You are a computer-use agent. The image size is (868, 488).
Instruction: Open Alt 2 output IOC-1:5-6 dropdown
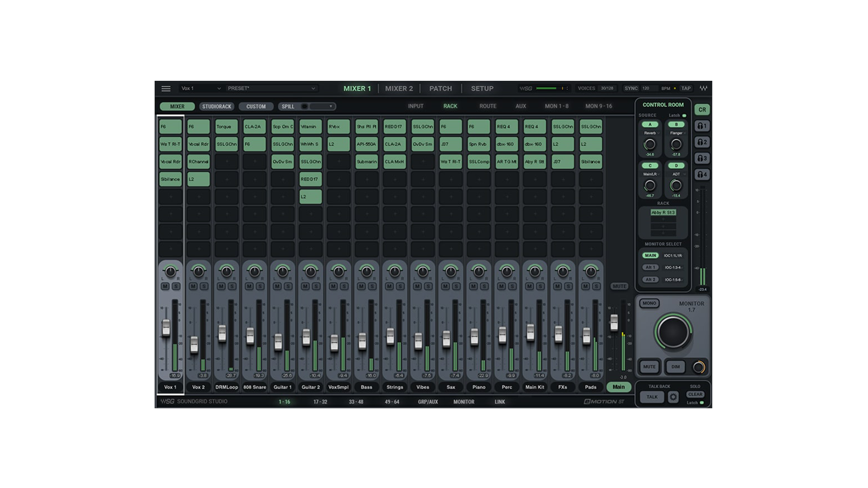pyautogui.click(x=674, y=280)
